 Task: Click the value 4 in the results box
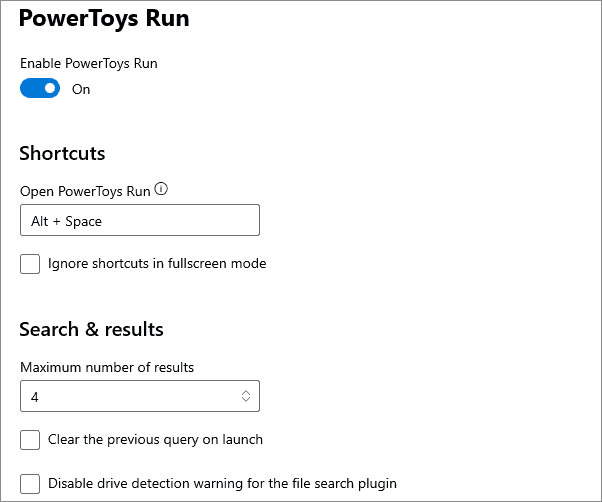pos(35,397)
